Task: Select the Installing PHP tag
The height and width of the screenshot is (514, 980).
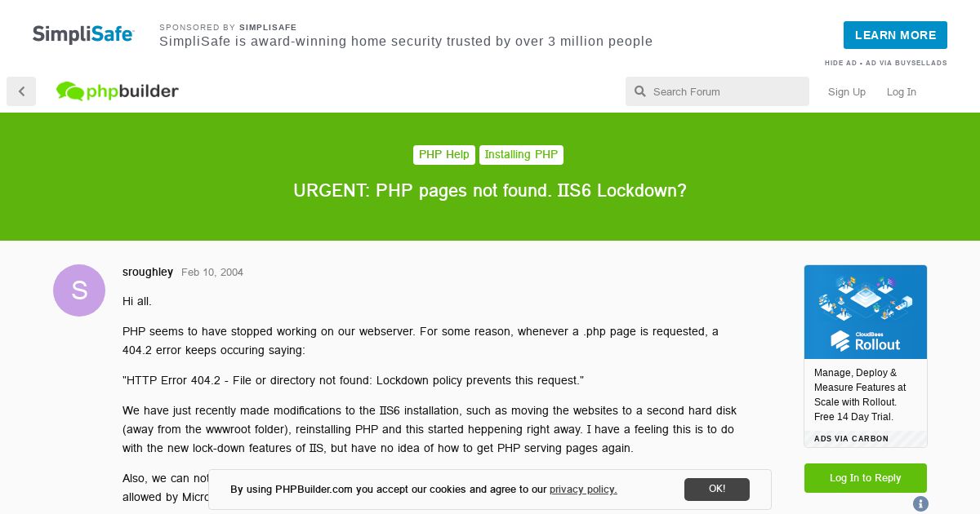Action: click(x=521, y=155)
